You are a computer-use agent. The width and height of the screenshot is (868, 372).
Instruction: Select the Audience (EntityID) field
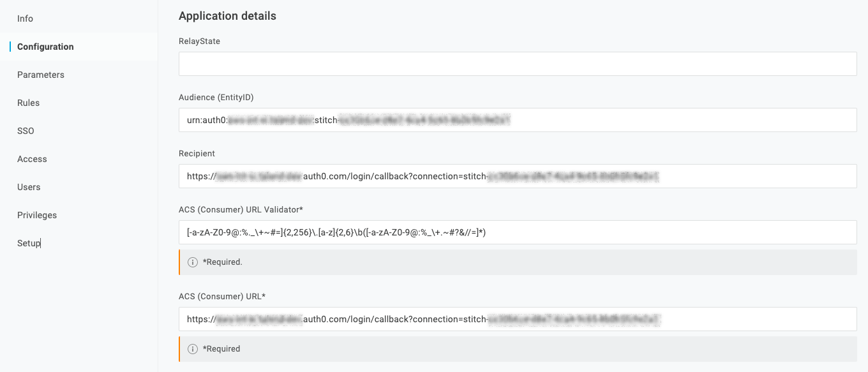pyautogui.click(x=517, y=120)
